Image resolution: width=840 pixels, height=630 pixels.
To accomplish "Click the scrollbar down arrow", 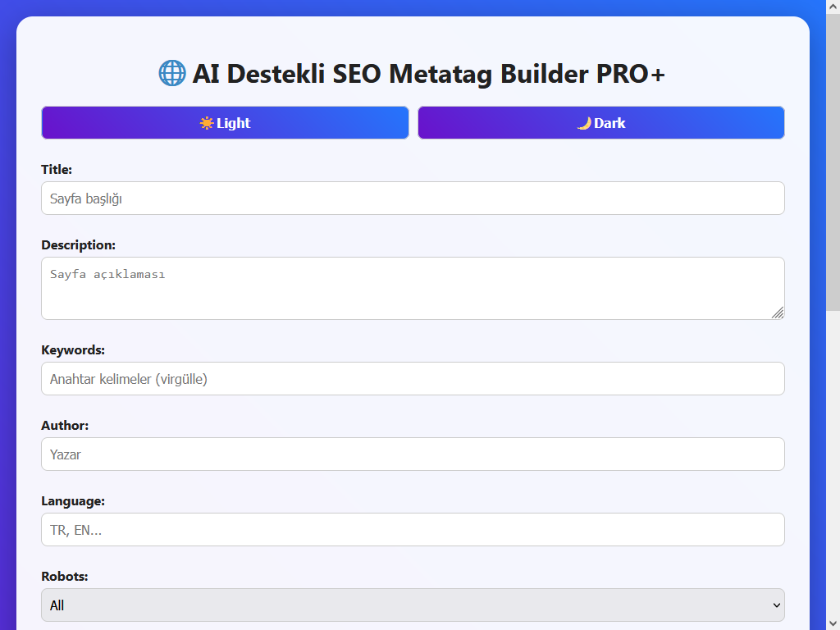I will coord(833,622).
